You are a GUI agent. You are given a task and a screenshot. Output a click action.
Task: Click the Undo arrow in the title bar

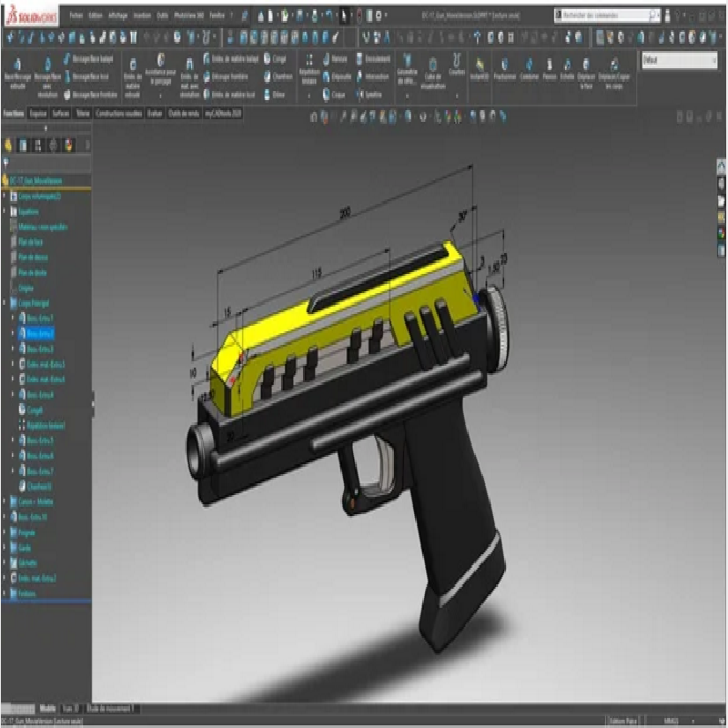coord(329,15)
